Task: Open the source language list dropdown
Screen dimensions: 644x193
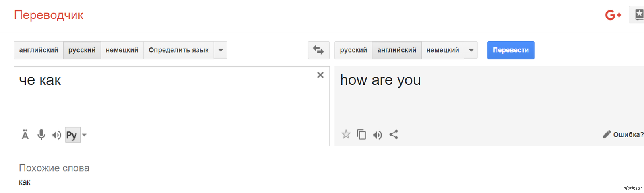Action: coord(221,50)
